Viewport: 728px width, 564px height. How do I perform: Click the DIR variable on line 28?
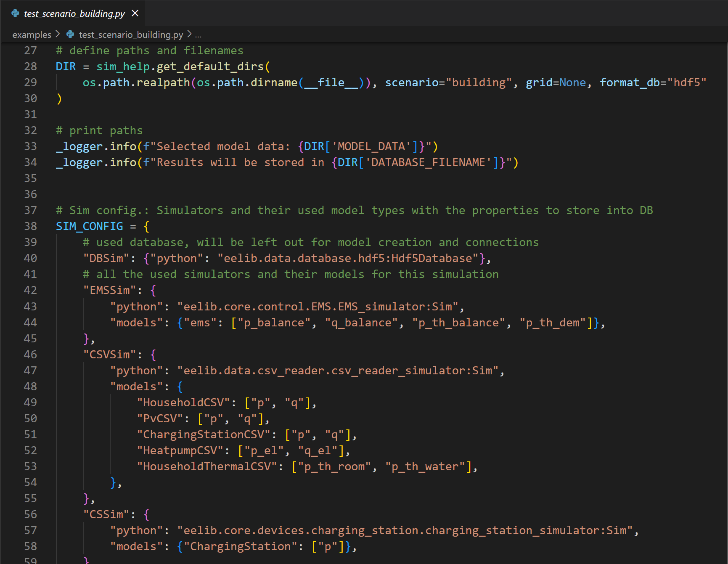[66, 66]
